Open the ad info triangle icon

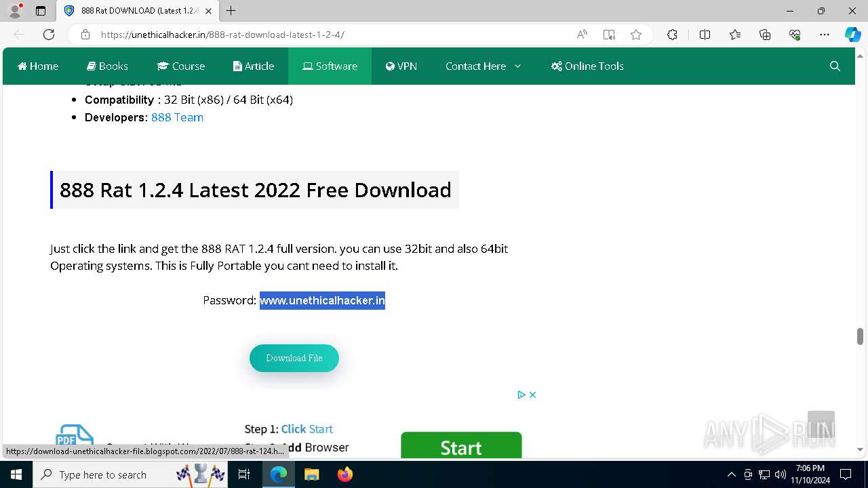click(x=521, y=394)
